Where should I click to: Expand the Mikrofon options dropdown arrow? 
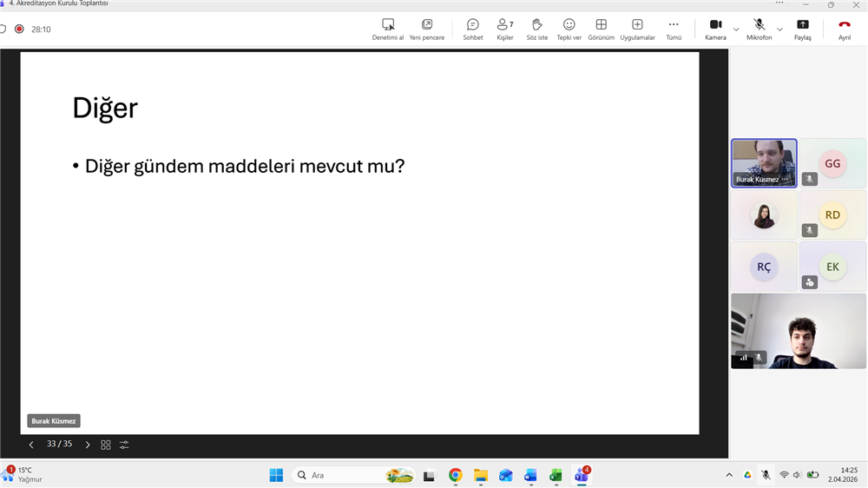point(779,30)
